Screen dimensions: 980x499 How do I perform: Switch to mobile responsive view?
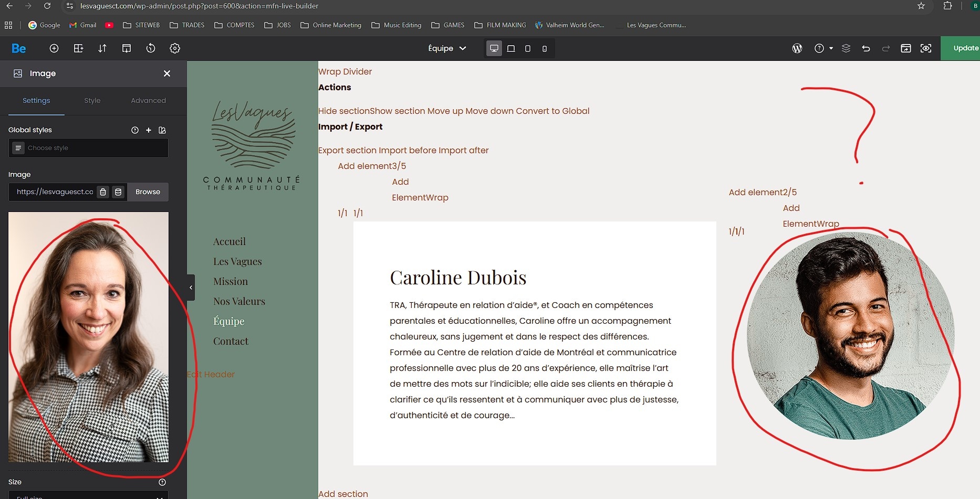pyautogui.click(x=545, y=48)
